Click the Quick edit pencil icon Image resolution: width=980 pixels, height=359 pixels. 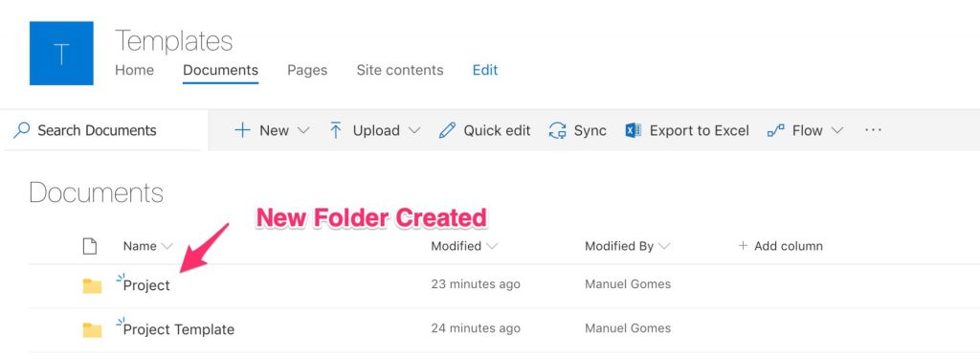447,130
